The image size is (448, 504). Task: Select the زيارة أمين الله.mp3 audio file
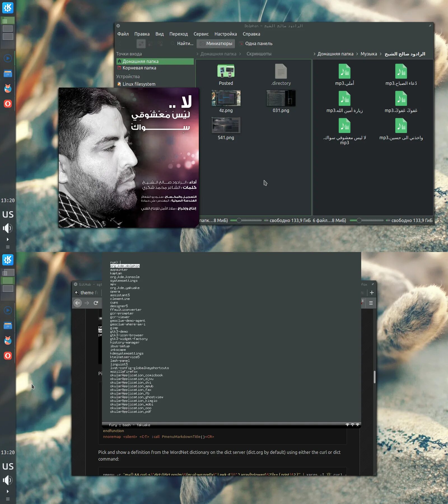[x=344, y=102]
